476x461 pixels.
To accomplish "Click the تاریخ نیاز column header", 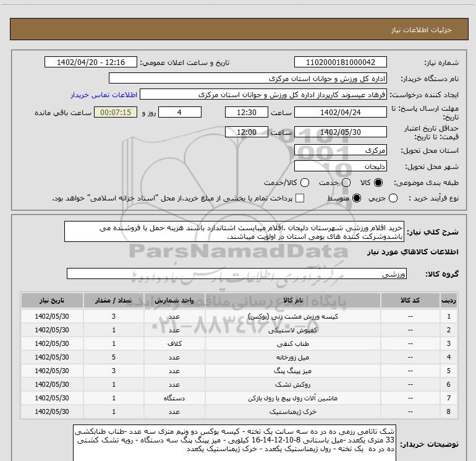I will coord(52,301).
